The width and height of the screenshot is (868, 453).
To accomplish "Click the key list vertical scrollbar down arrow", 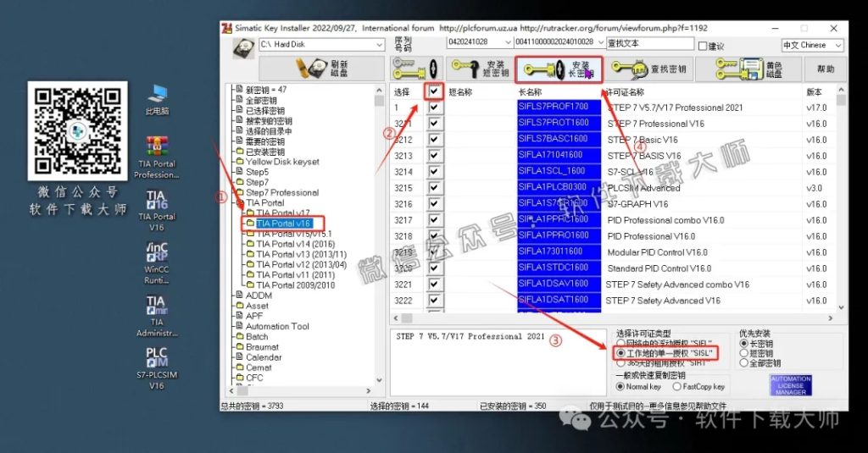I will click(842, 307).
